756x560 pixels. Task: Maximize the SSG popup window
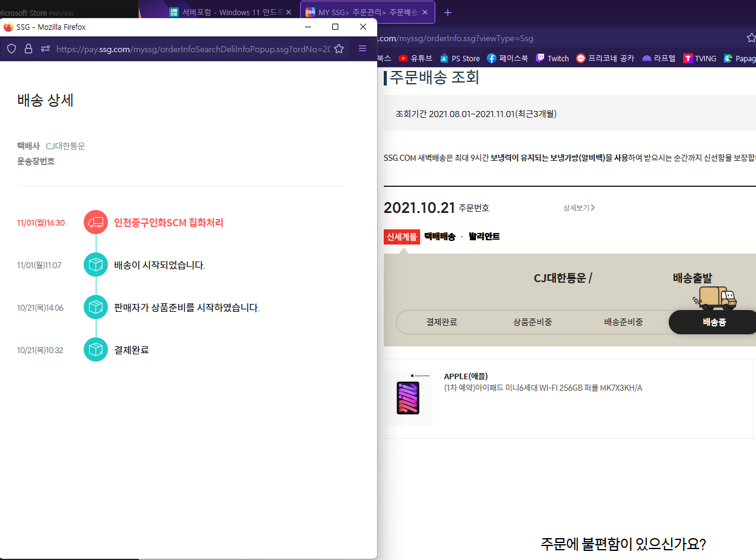click(335, 27)
